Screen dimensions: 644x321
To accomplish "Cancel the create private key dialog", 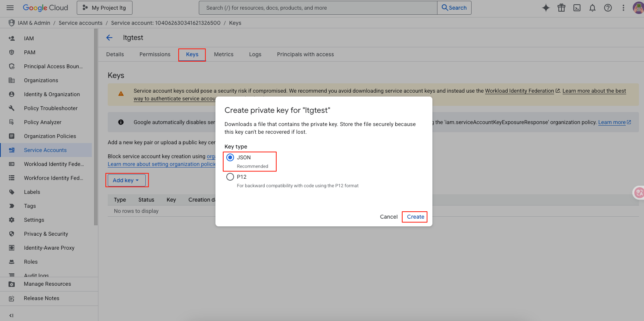I will [388, 217].
